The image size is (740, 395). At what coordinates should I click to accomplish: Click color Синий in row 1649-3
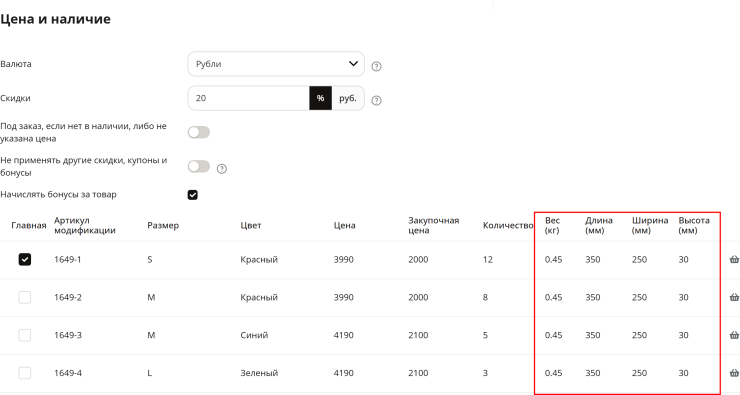254,335
